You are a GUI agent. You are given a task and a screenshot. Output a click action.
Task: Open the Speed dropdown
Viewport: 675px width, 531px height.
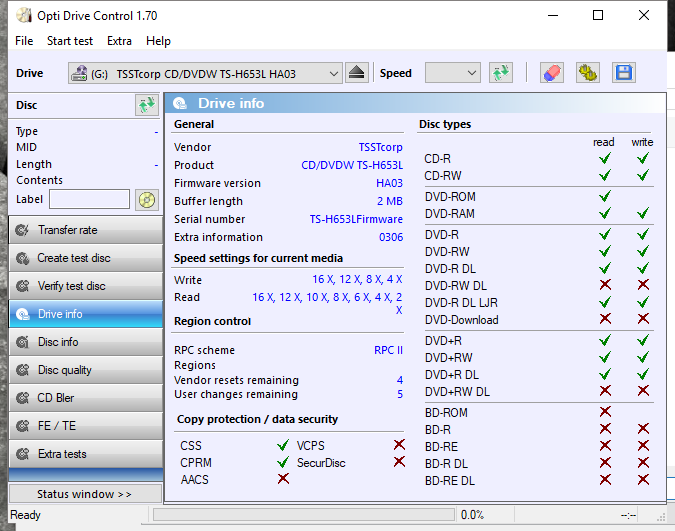click(452, 73)
